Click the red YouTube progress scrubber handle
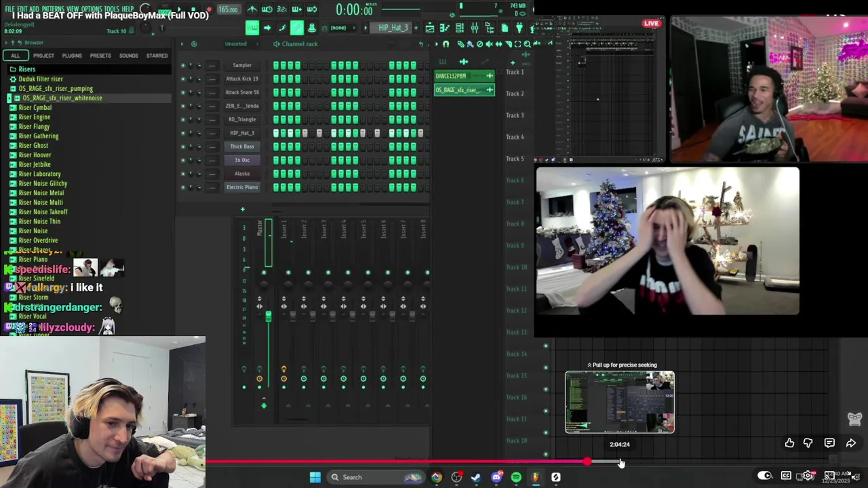This screenshot has width=868, height=488. (587, 462)
